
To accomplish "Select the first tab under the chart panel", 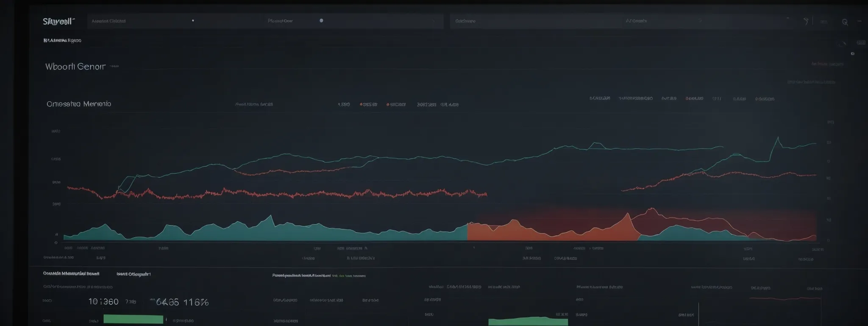I will point(71,274).
